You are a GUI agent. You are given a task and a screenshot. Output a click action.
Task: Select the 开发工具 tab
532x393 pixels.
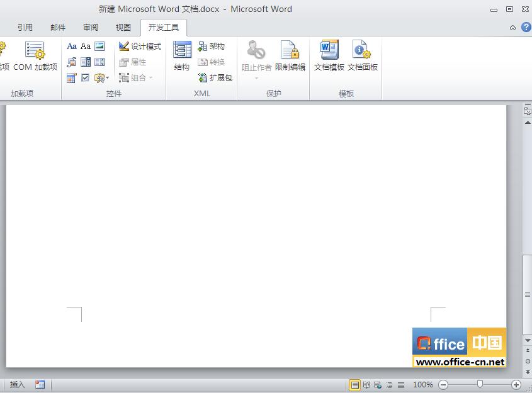point(164,28)
